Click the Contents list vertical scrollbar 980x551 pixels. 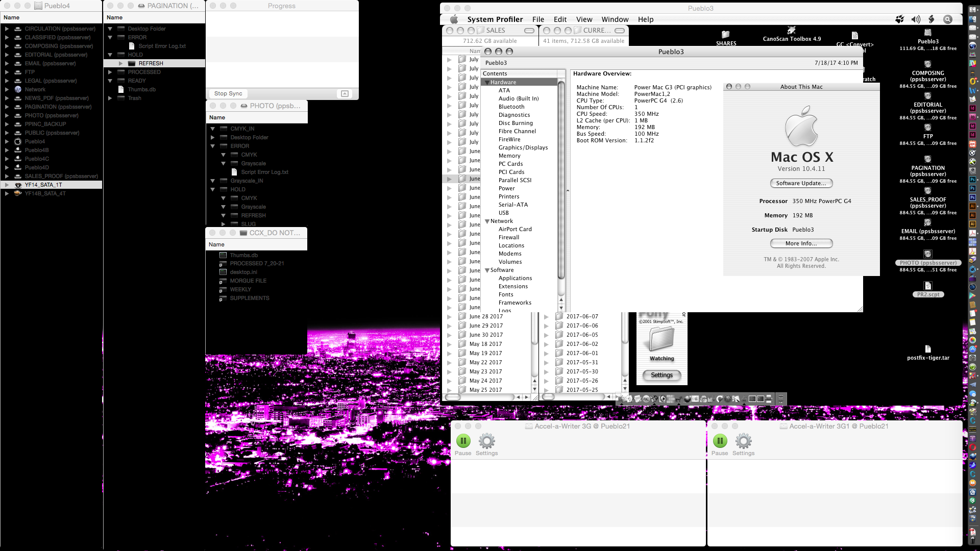561,180
